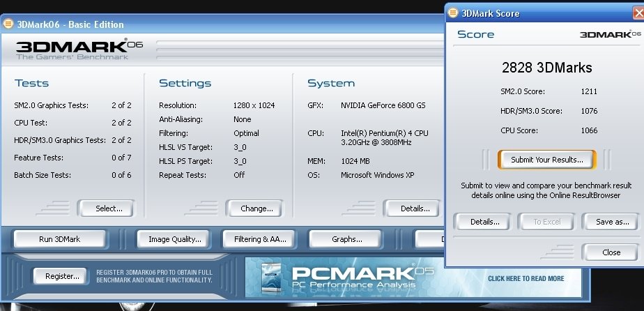
Task: Start the benchmark with Run 3DMark
Action: [59, 239]
